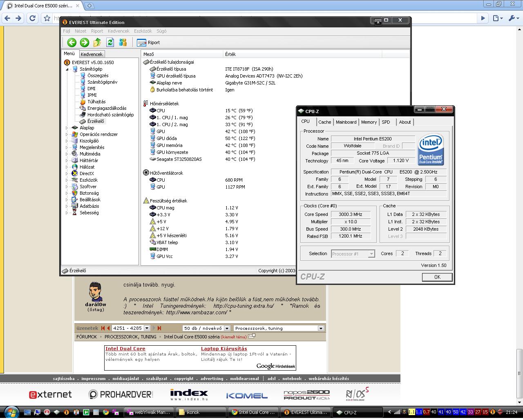Click the green Back arrow in EVEREST toolbar
Screen dimensions: 523x420
pos(72,42)
